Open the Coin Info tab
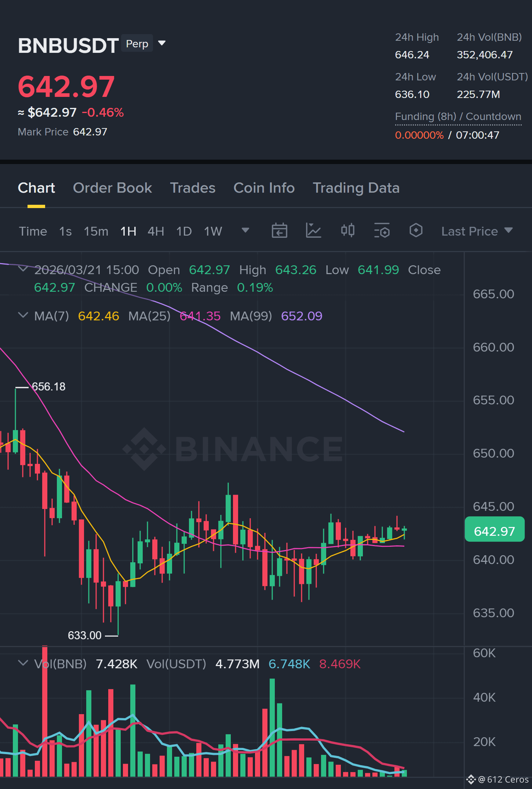This screenshot has height=789, width=532. pyautogui.click(x=264, y=188)
